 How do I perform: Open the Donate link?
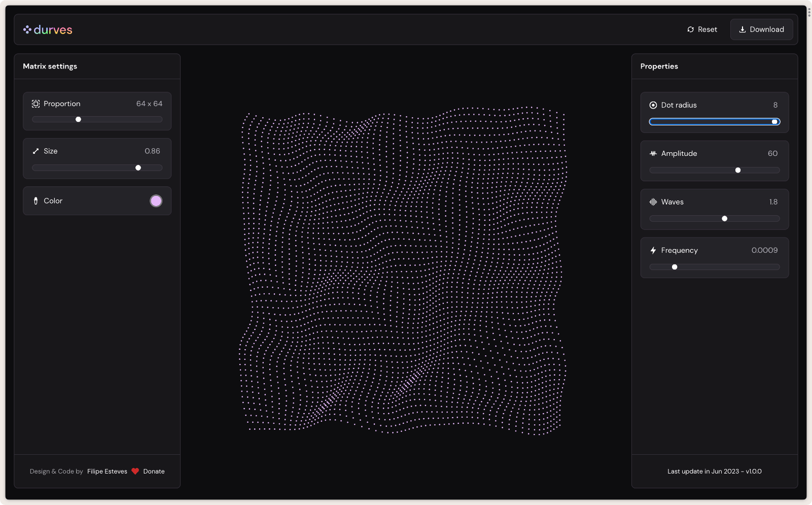click(x=154, y=472)
